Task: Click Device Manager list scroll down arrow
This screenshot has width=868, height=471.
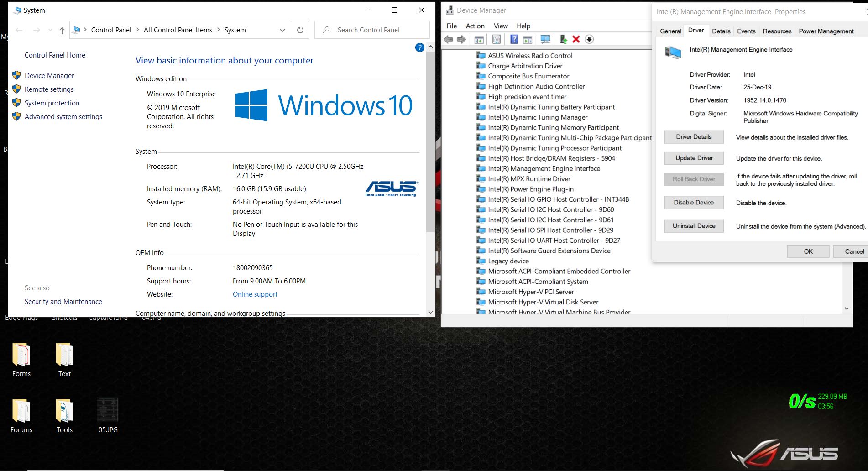Action: pos(847,309)
